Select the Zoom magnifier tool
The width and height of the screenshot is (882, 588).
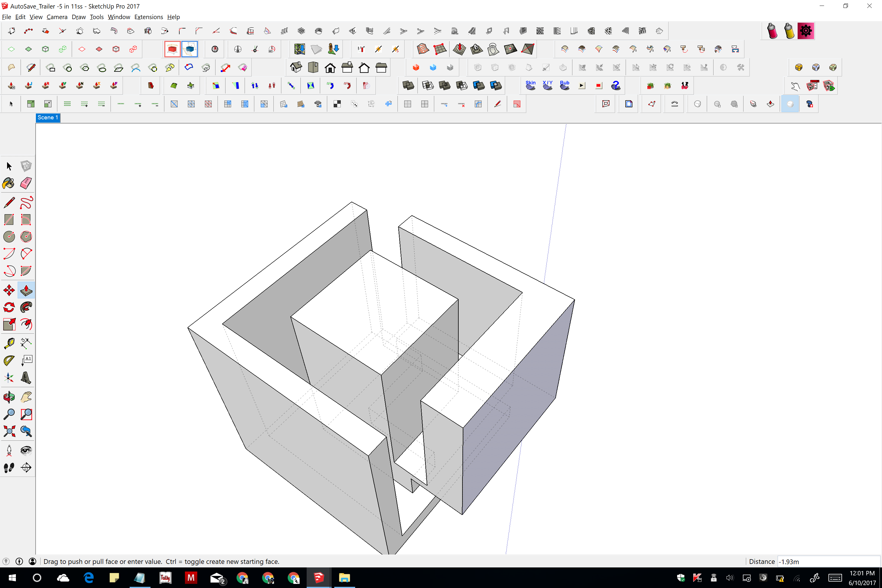9,414
